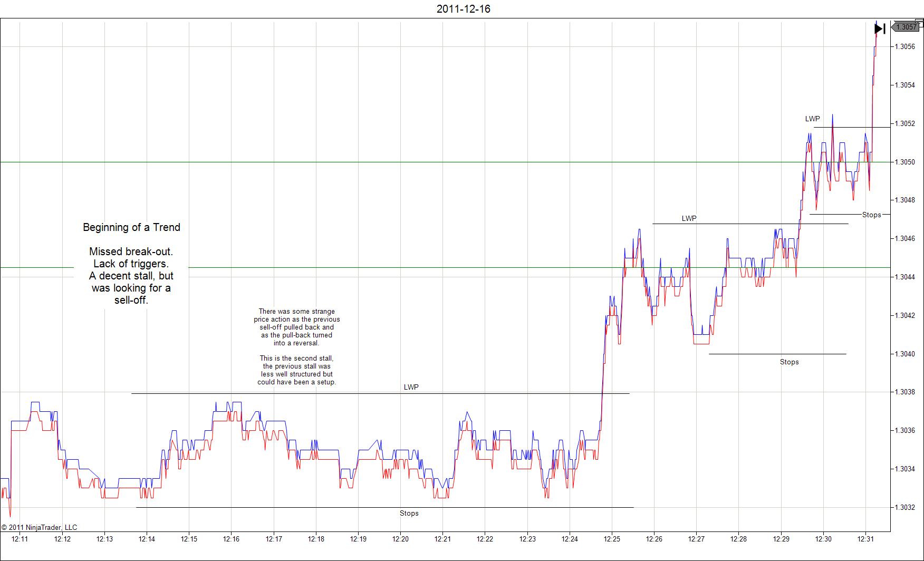Select the 12:16 time axis label

231,539
